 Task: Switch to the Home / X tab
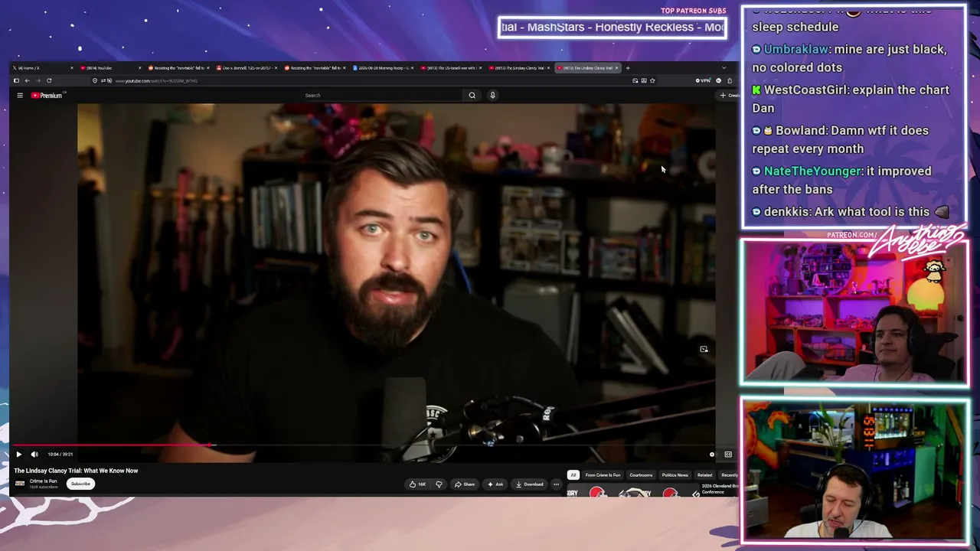point(44,68)
